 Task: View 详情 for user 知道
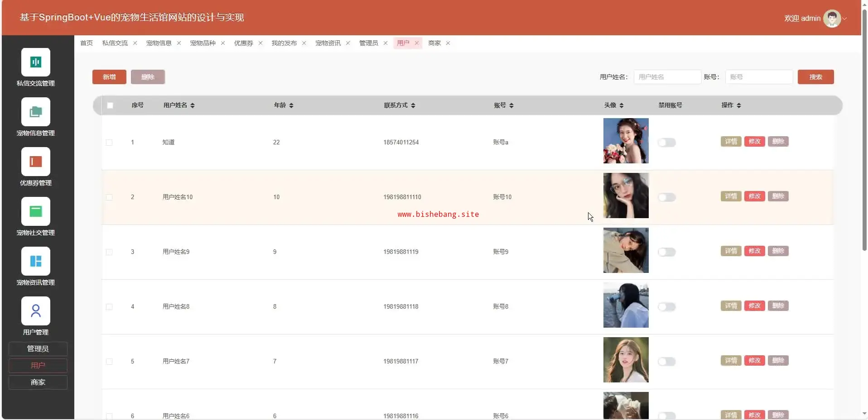(x=731, y=142)
